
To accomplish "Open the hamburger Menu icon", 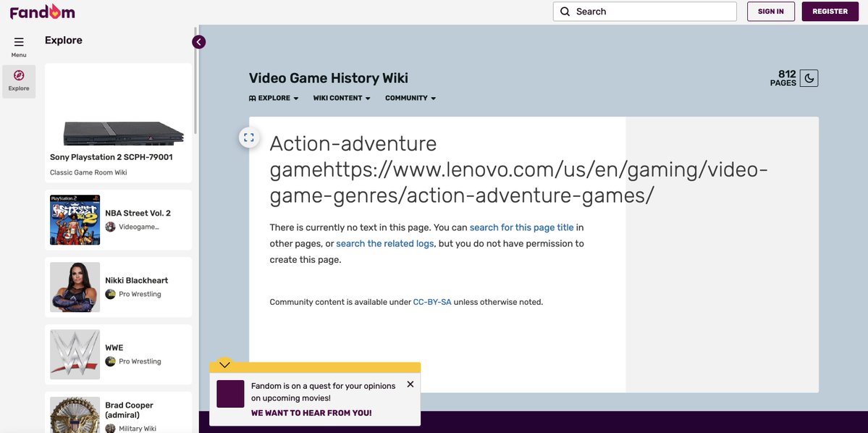I will pos(19,42).
